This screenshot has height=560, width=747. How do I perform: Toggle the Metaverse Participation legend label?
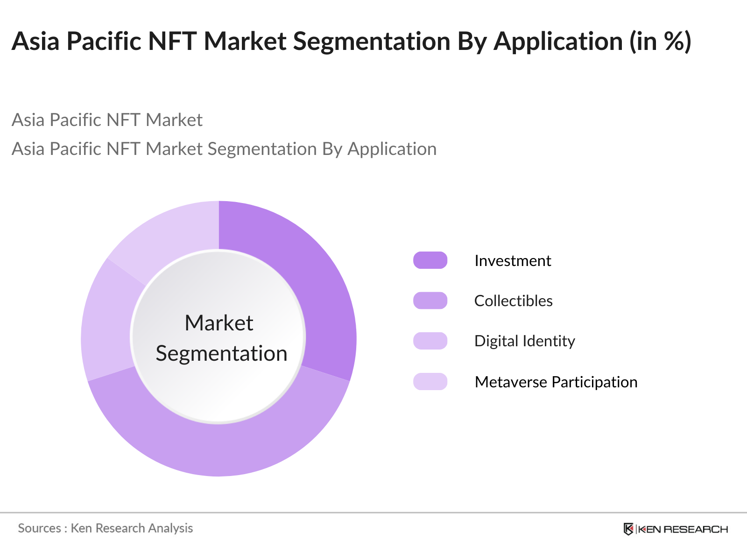click(x=556, y=382)
